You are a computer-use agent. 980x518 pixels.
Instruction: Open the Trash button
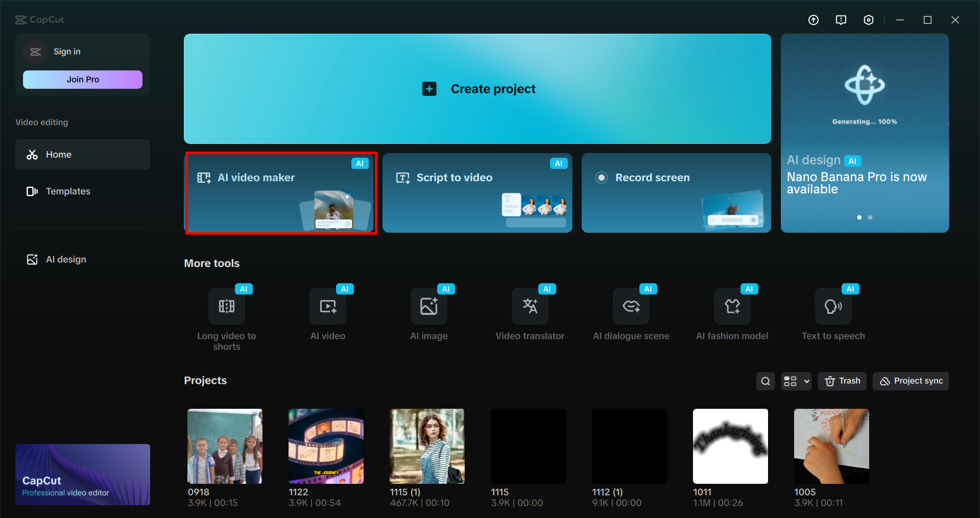(842, 381)
